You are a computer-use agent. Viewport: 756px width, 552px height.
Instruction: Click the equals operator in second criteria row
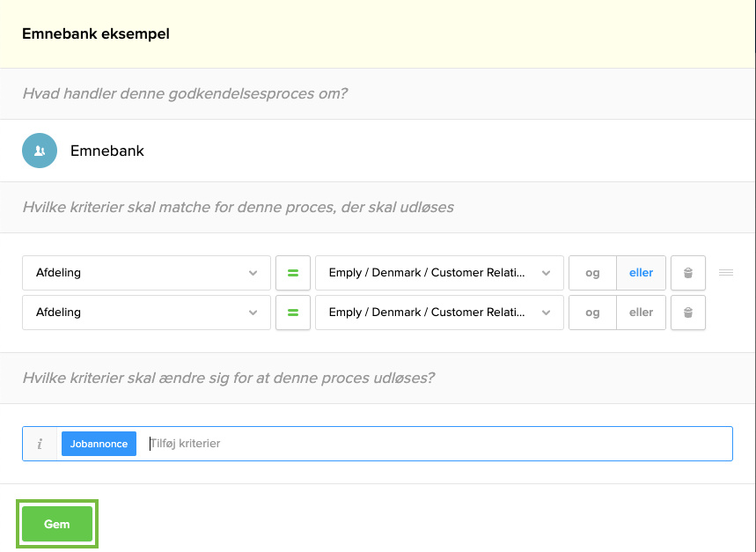[293, 313]
